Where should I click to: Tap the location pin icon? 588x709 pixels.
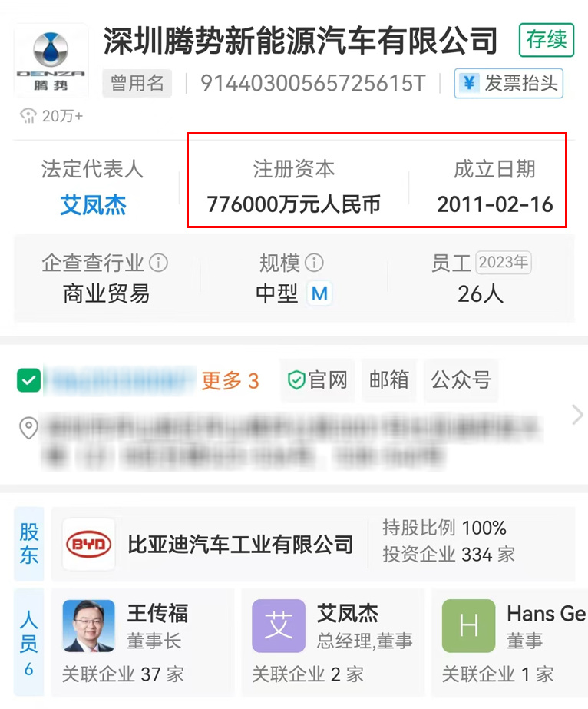pyautogui.click(x=28, y=427)
